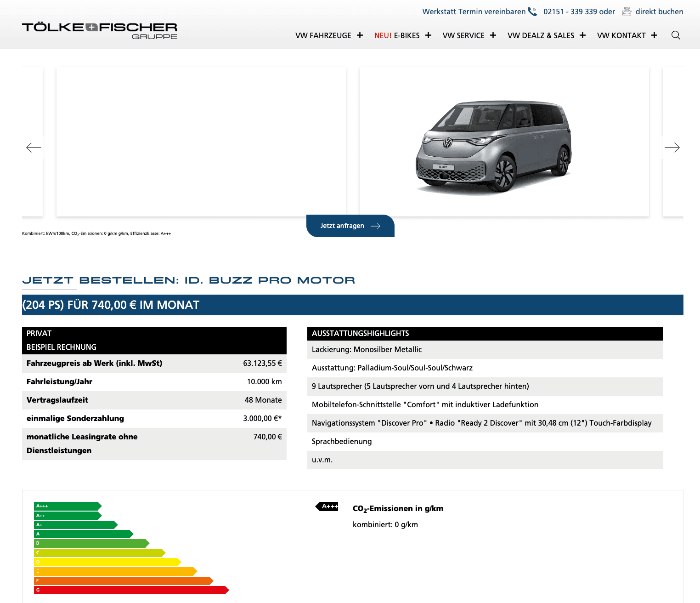
Task: Click the 3.000,00 €* value
Action: 262,418
